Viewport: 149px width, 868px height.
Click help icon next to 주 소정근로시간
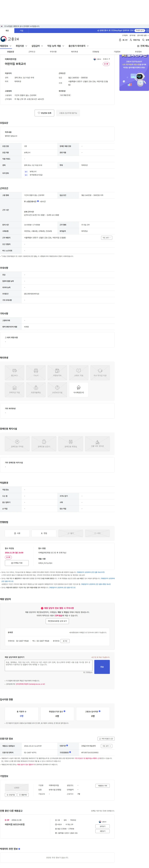(x=38, y=201)
